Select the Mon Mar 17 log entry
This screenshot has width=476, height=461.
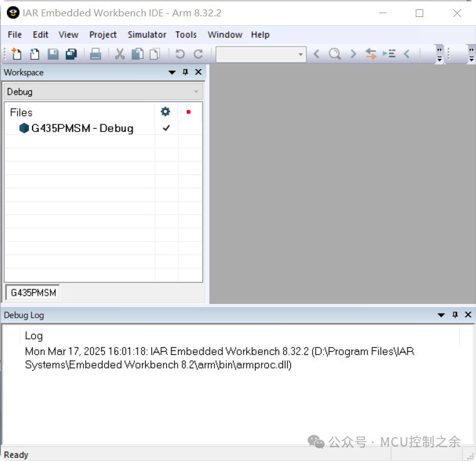click(220, 358)
